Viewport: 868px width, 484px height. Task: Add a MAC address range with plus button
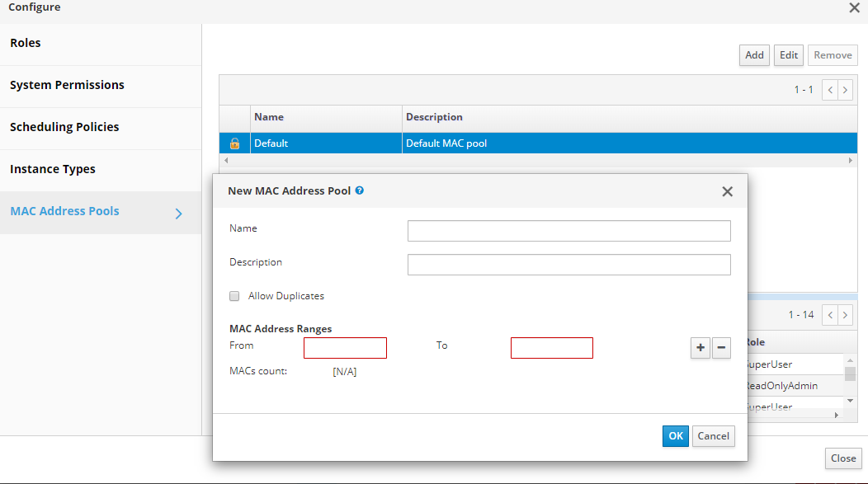point(701,348)
